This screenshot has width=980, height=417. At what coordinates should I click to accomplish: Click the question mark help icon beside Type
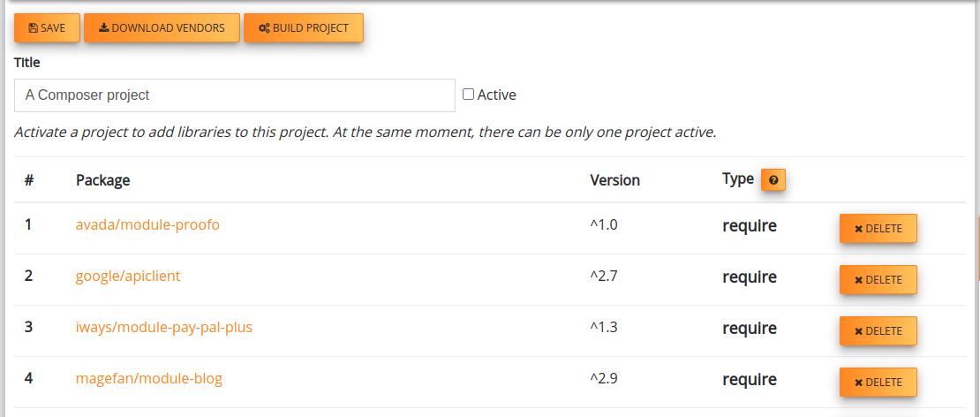773,180
